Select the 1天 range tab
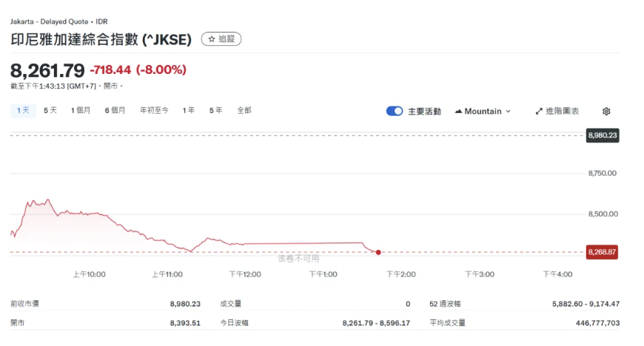The width and height of the screenshot is (644, 346). point(23,110)
